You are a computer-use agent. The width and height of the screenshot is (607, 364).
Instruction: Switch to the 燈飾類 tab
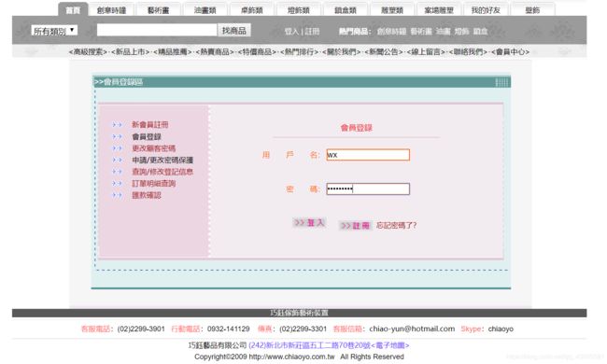[x=299, y=10]
